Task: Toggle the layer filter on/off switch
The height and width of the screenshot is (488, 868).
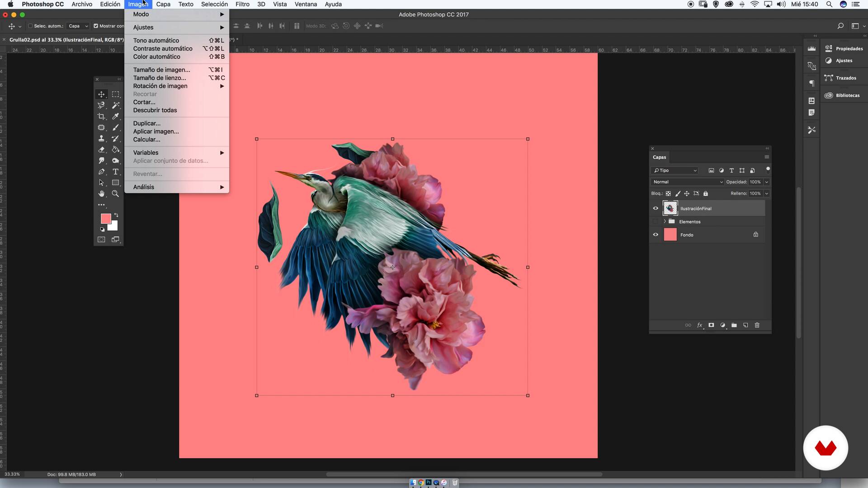Action: [768, 170]
